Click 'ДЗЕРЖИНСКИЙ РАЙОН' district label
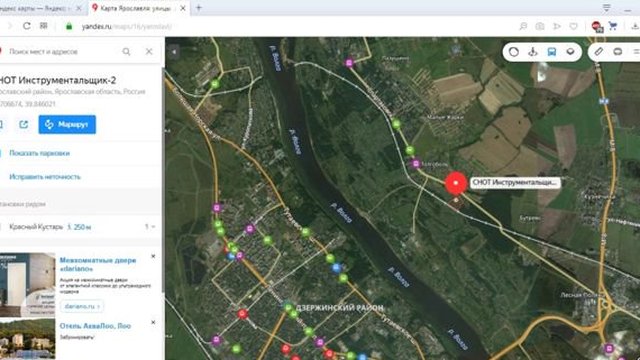Image resolution: width=640 pixels, height=360 pixels. (340, 307)
